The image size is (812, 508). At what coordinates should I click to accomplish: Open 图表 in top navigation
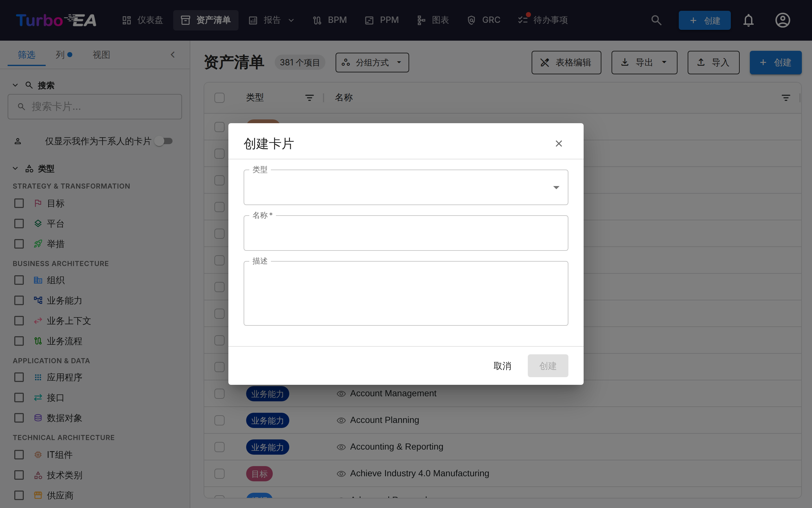[x=433, y=20]
